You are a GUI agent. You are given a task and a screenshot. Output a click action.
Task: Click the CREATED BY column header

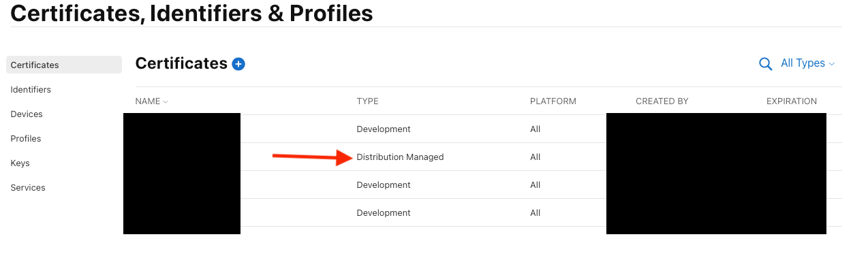662,101
